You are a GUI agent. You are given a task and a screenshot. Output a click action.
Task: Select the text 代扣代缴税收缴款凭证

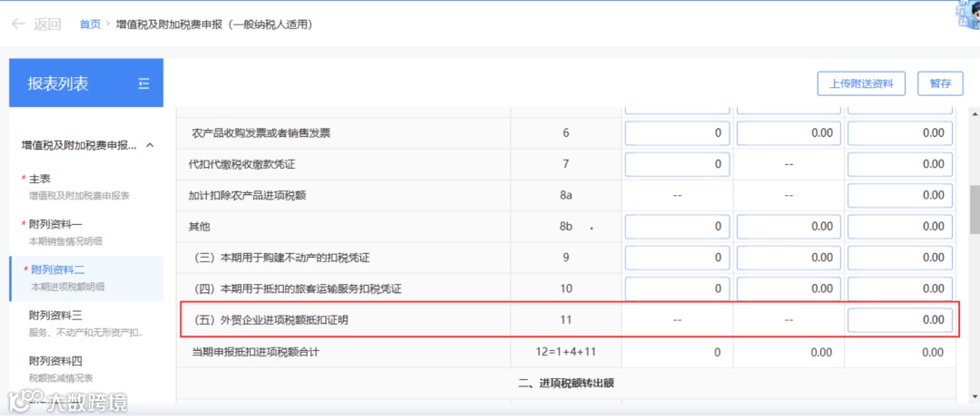(x=242, y=164)
